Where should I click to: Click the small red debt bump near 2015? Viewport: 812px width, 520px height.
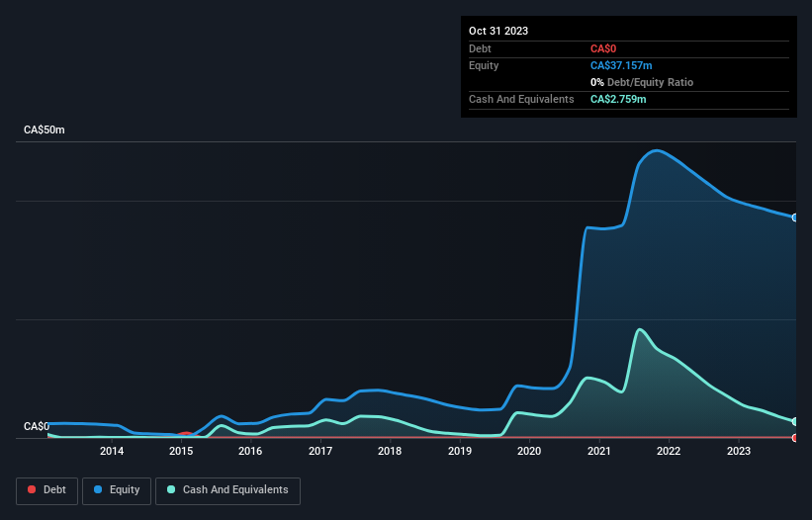(185, 434)
